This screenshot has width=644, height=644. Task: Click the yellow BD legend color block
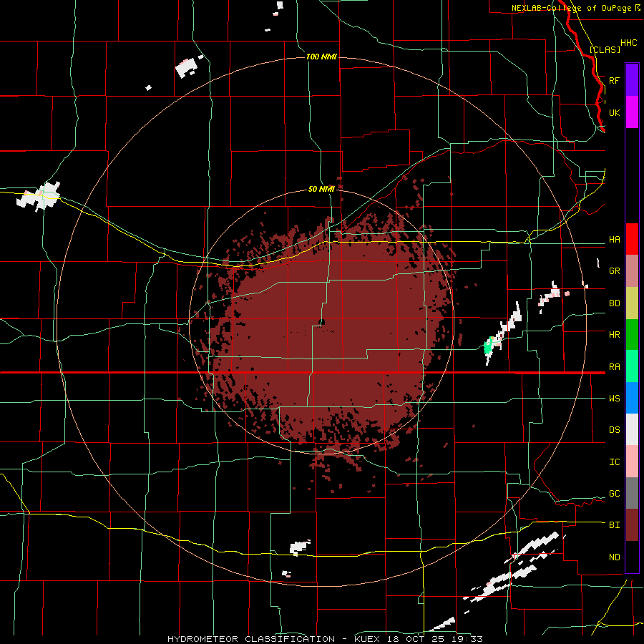[x=632, y=303]
